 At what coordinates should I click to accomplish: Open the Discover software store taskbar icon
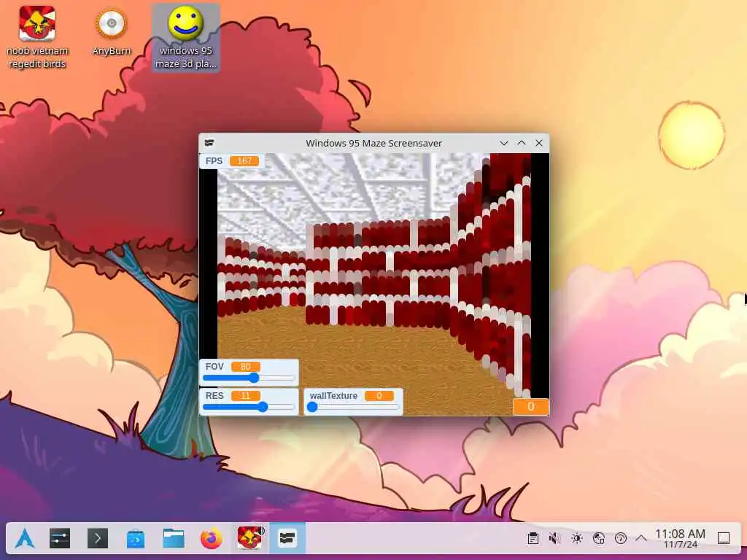click(135, 539)
